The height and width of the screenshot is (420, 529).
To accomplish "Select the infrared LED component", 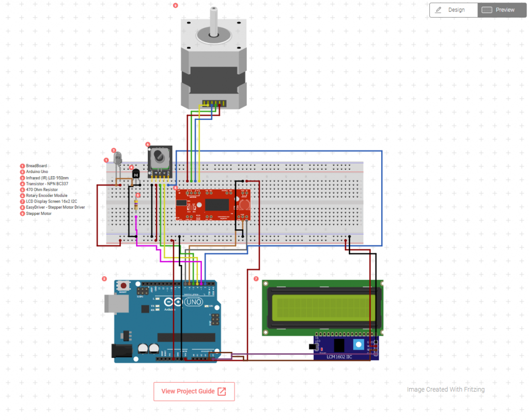I will (x=118, y=160).
